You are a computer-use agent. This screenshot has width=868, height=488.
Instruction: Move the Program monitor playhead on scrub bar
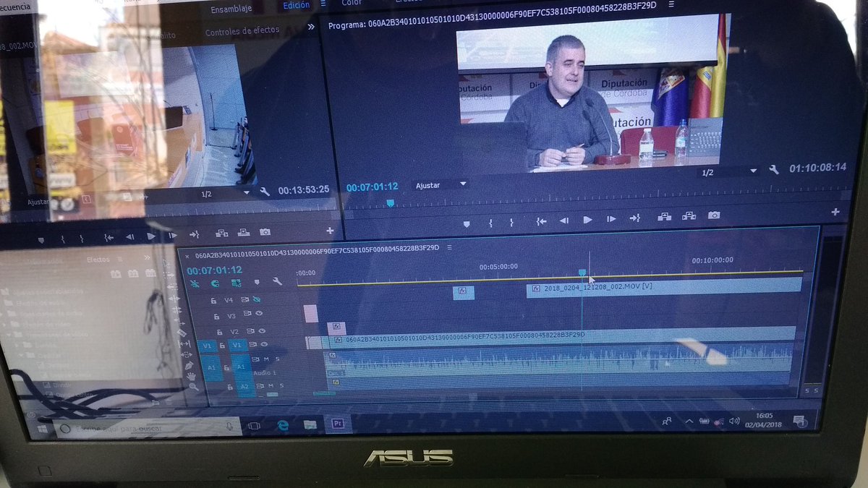point(391,204)
